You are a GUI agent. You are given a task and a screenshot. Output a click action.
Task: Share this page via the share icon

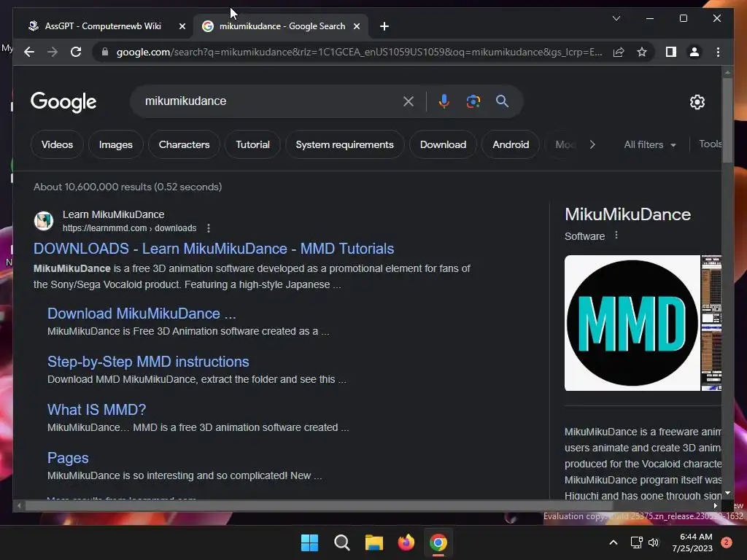(619, 52)
